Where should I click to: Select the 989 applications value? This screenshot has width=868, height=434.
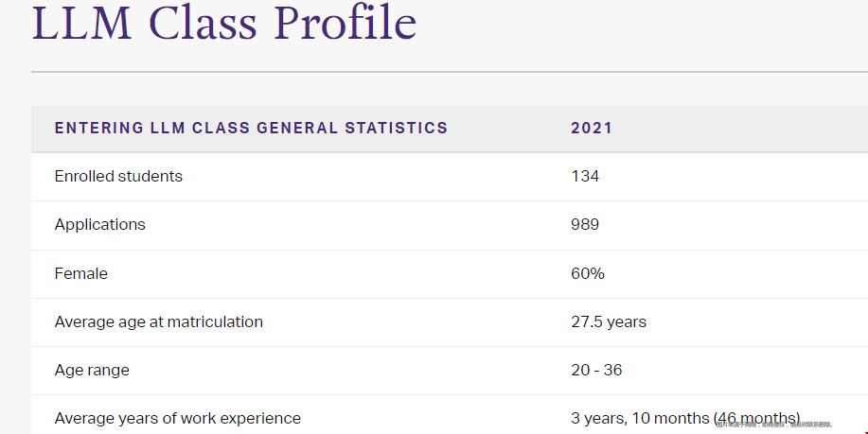coord(585,224)
